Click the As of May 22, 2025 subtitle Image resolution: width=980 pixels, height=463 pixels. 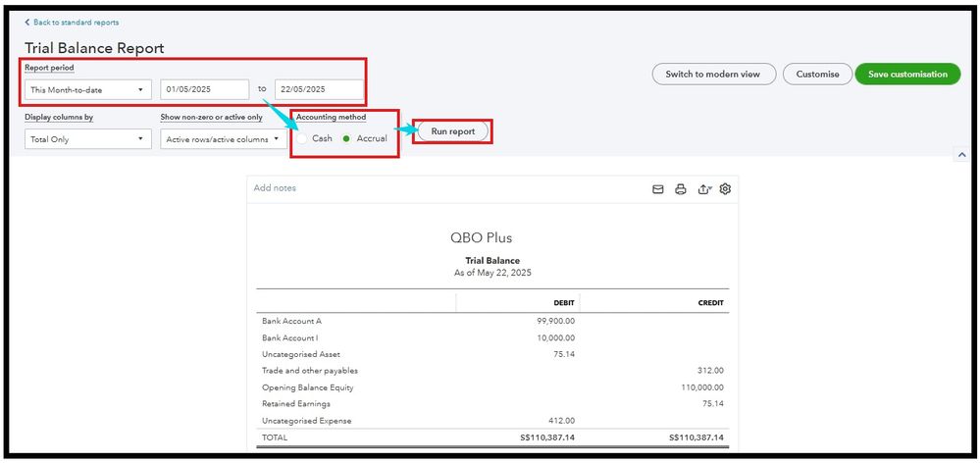[492, 273]
